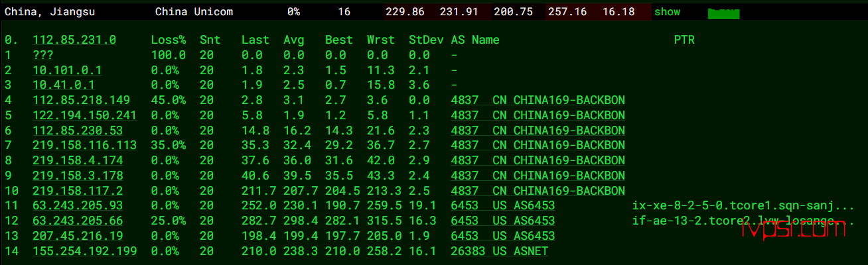
Task: Click the 'China Unicom' provider text
Action: pos(194,12)
